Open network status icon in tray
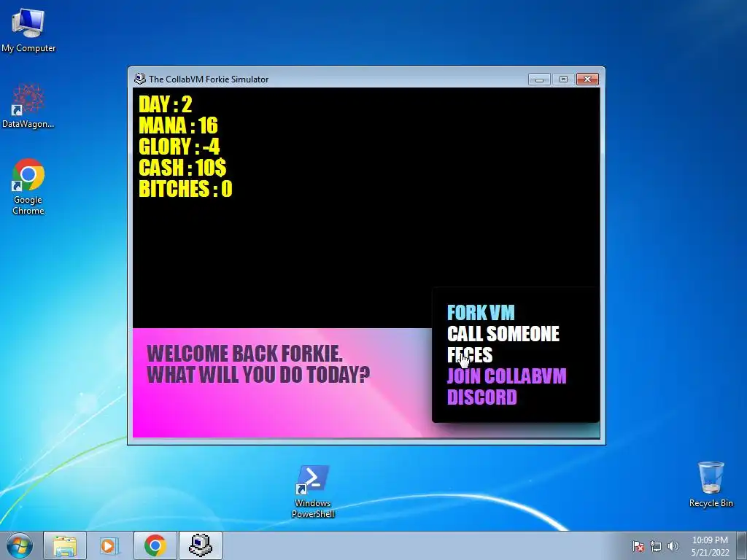 tap(656, 546)
